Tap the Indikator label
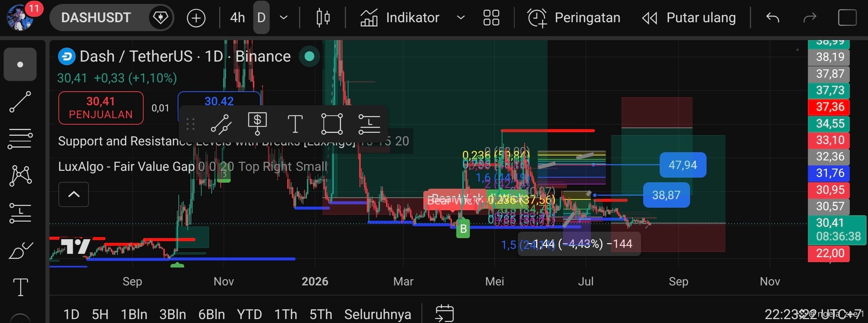 click(x=413, y=18)
